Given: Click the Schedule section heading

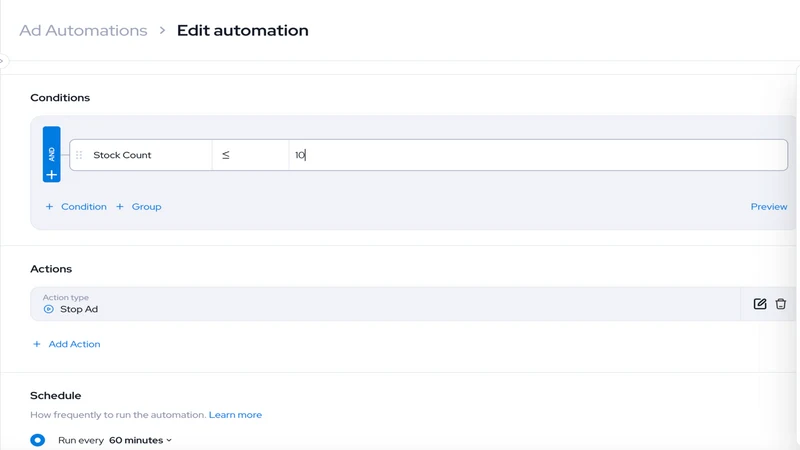Looking at the screenshot, I should coord(56,395).
